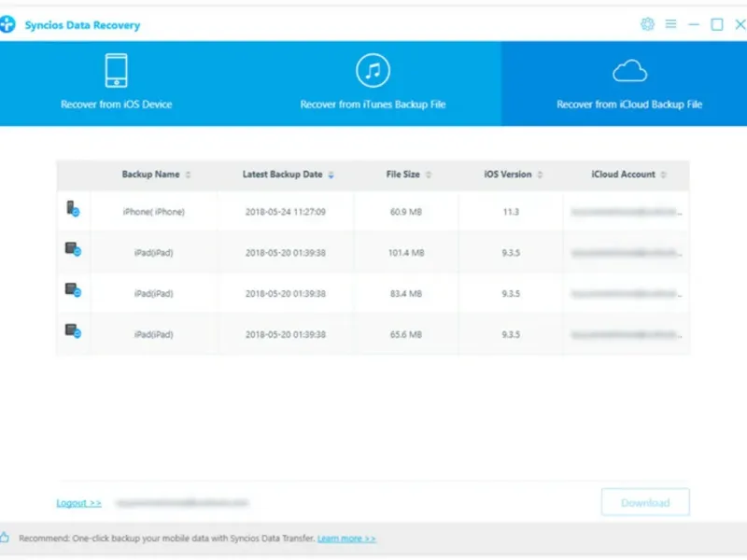Sort by iOS Version arrows
Viewport: 747px width, 560px height.
point(540,175)
